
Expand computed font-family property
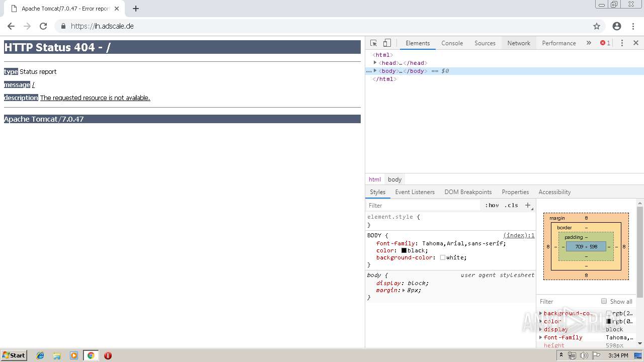tap(541, 337)
